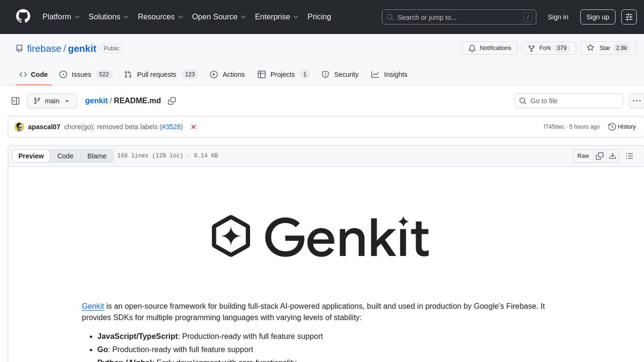Click the search or jump to field
Image resolution: width=644 pixels, height=362 pixels.
[x=459, y=17]
